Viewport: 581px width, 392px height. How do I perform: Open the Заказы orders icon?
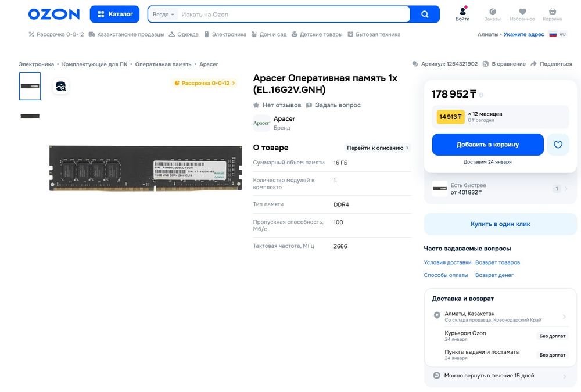tap(492, 15)
